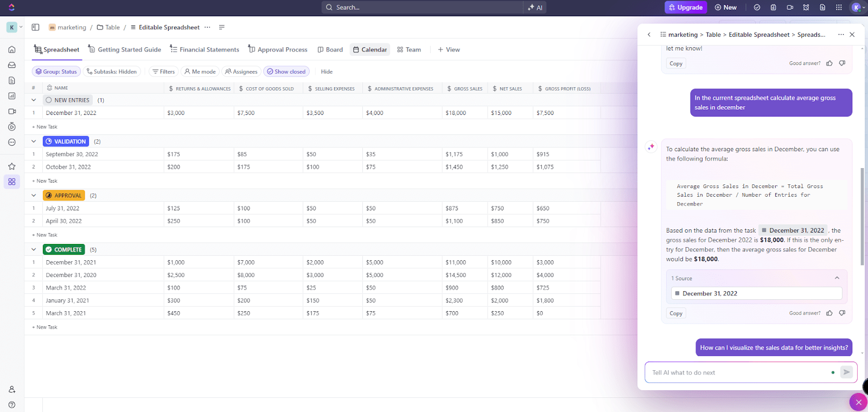This screenshot has width=868, height=412.
Task: Switch to the Financial Statements tab
Action: click(205, 49)
